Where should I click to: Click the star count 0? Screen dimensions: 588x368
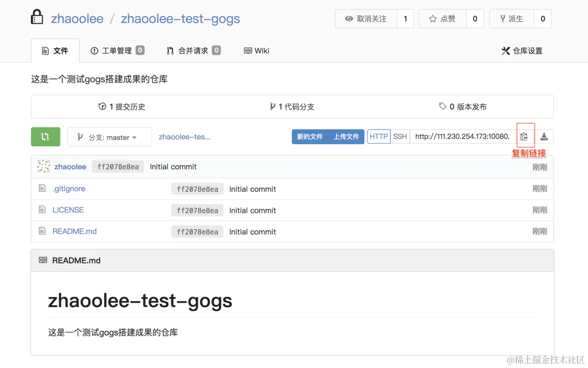[x=475, y=19]
